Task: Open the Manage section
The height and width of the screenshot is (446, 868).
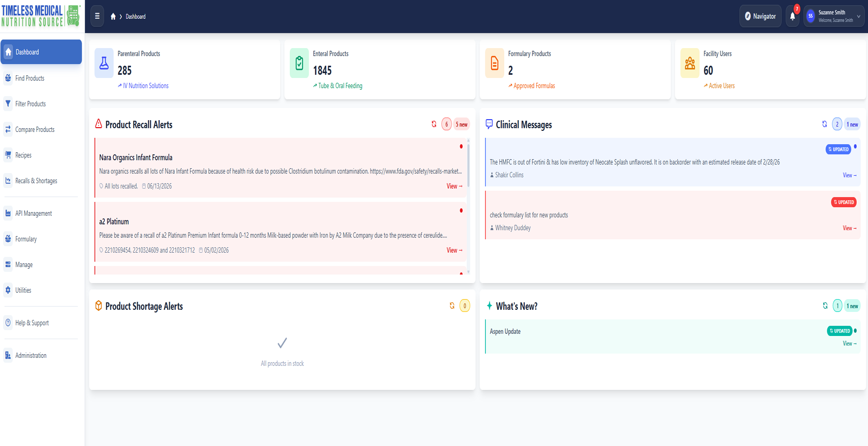Action: click(41, 264)
